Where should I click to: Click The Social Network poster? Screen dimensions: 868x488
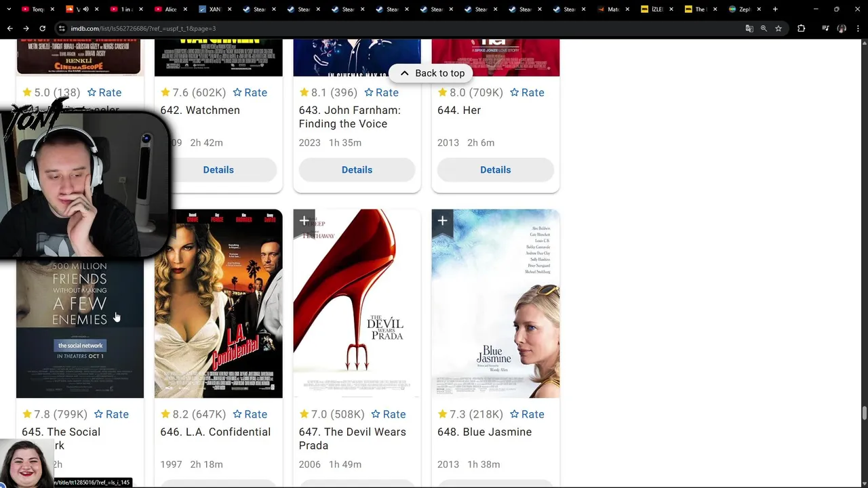(80, 327)
